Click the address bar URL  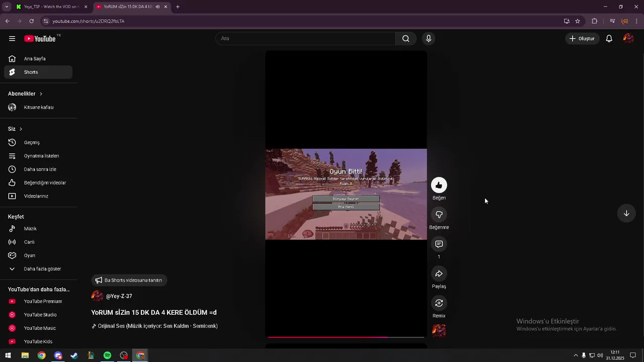(89, 21)
